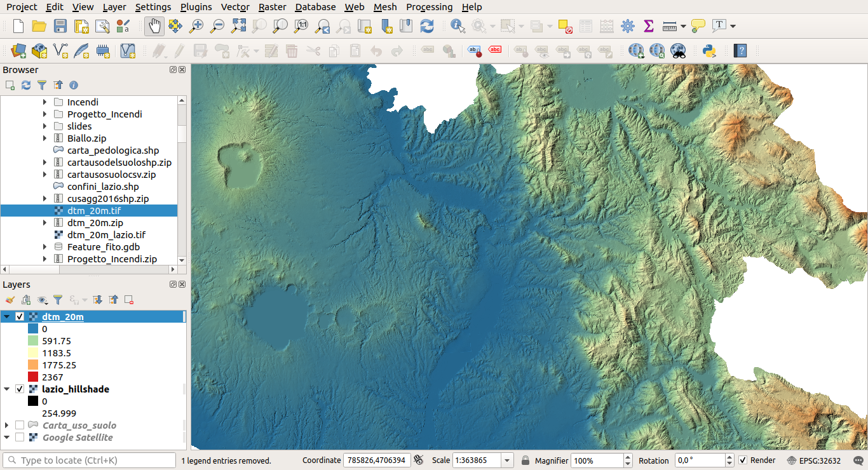Click the red 2367 legend color swatch
The width and height of the screenshot is (868, 470).
click(34, 377)
